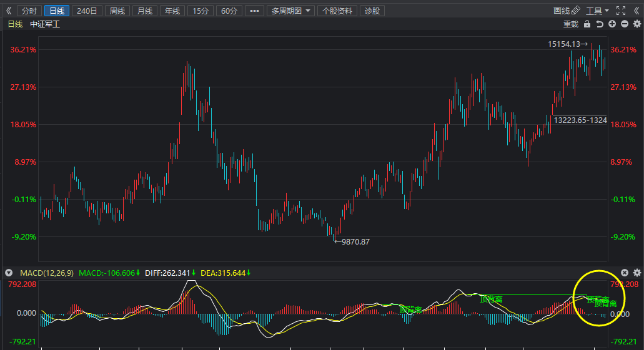Open more periods via ellipsis button
This screenshot has width=644, height=350.
pos(254,11)
